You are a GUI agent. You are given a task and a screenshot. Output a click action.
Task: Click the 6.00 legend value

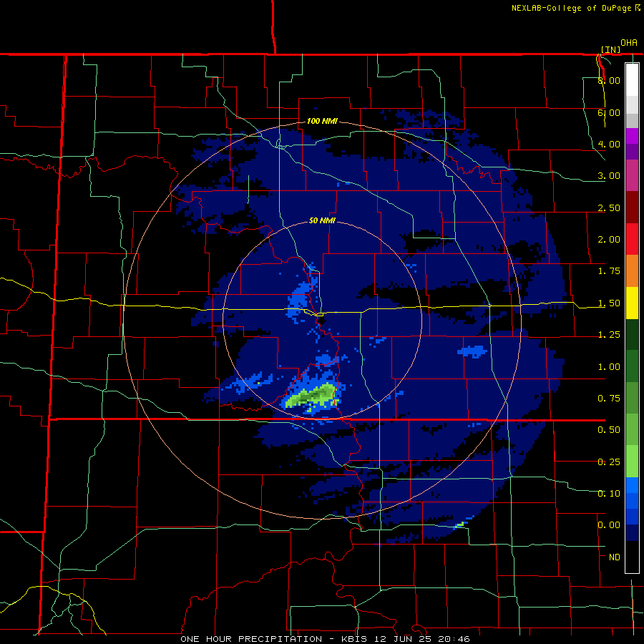tap(609, 112)
